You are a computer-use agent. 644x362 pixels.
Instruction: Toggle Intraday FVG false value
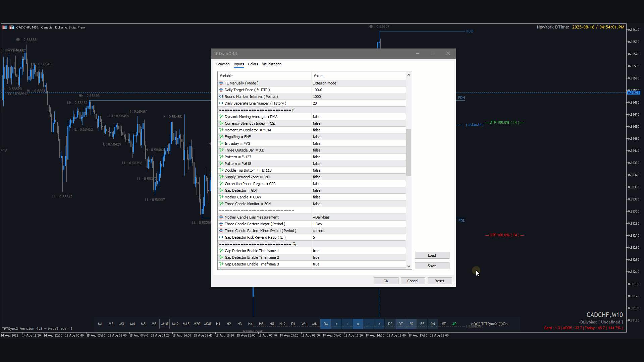tap(359, 143)
